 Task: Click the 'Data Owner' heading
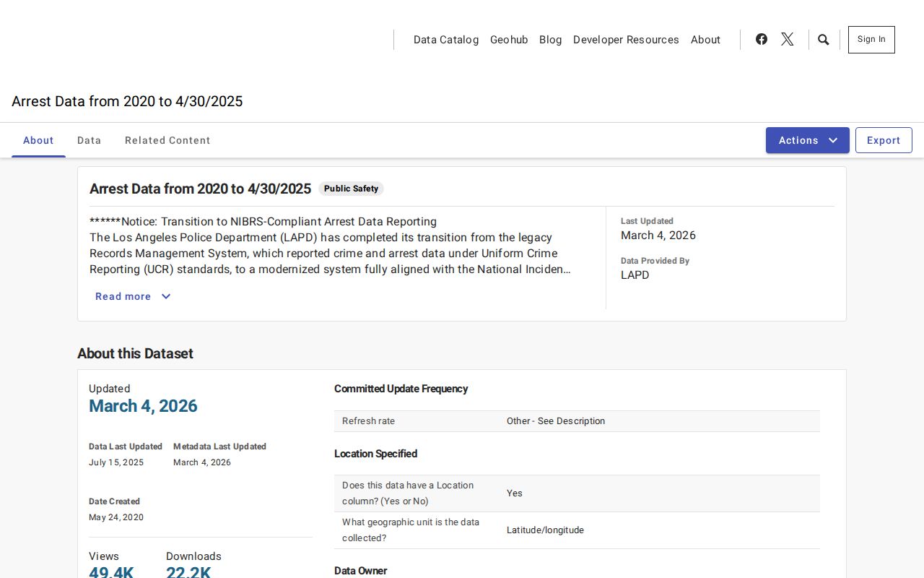click(x=360, y=571)
